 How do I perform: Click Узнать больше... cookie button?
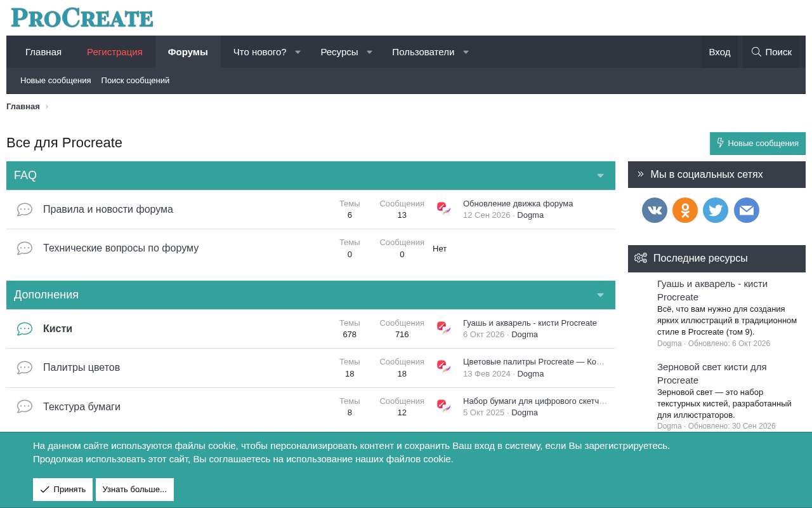coord(134,490)
